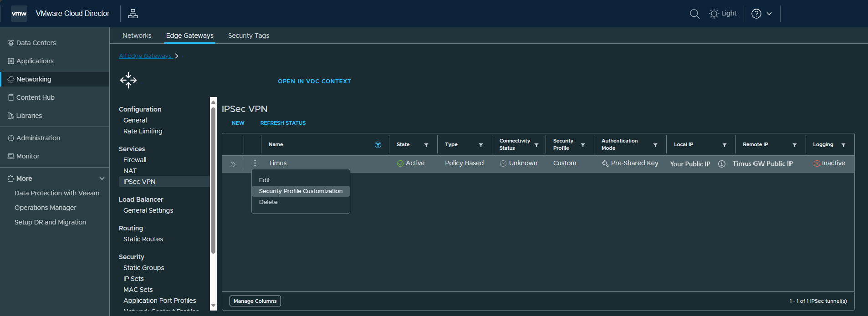Open the Timus row actions menu

[x=255, y=163]
